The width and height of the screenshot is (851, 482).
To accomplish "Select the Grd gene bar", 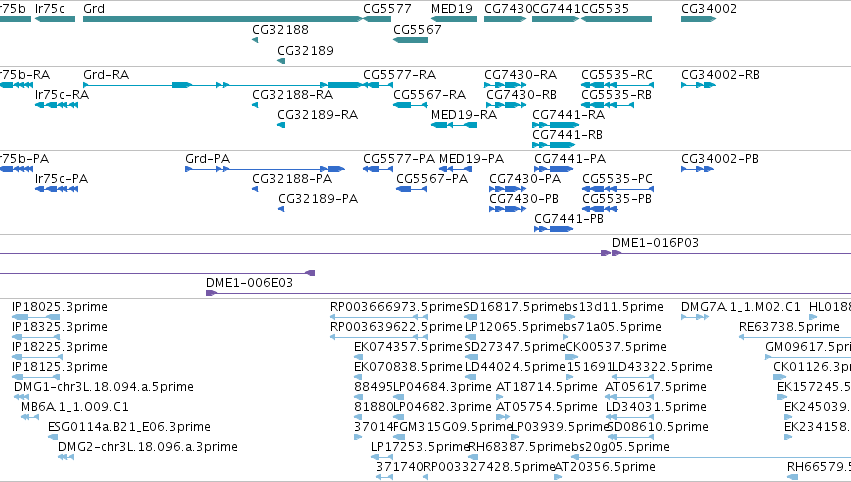I will pyautogui.click(x=223, y=19).
